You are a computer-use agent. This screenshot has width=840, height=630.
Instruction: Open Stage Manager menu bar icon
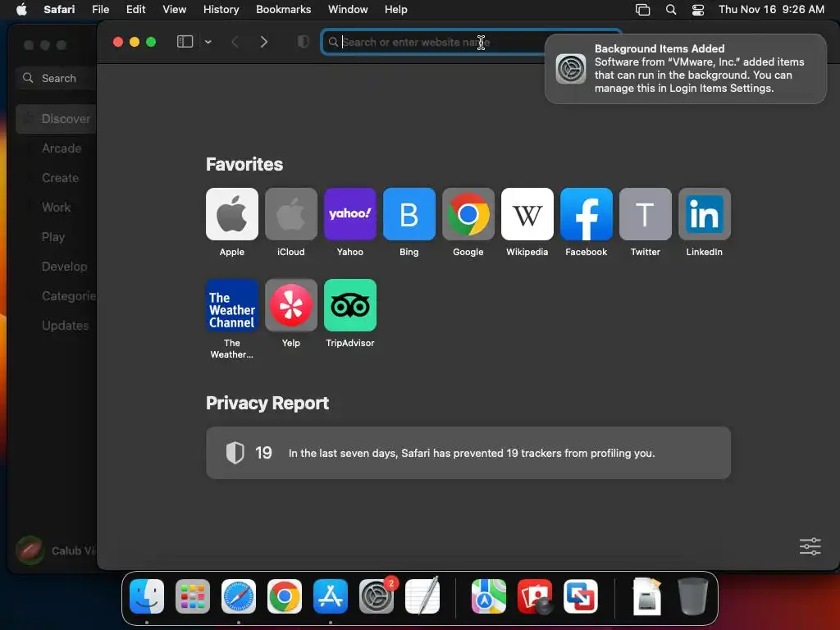tap(642, 10)
